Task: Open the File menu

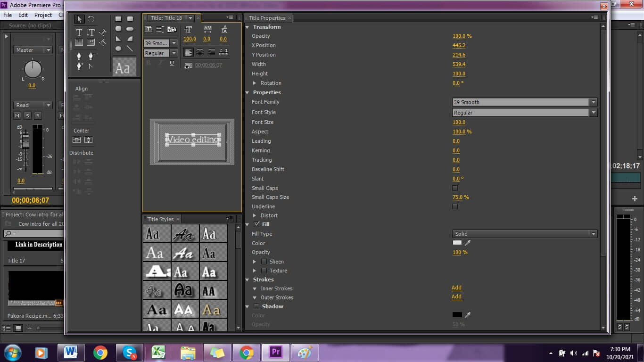Action: [8, 15]
